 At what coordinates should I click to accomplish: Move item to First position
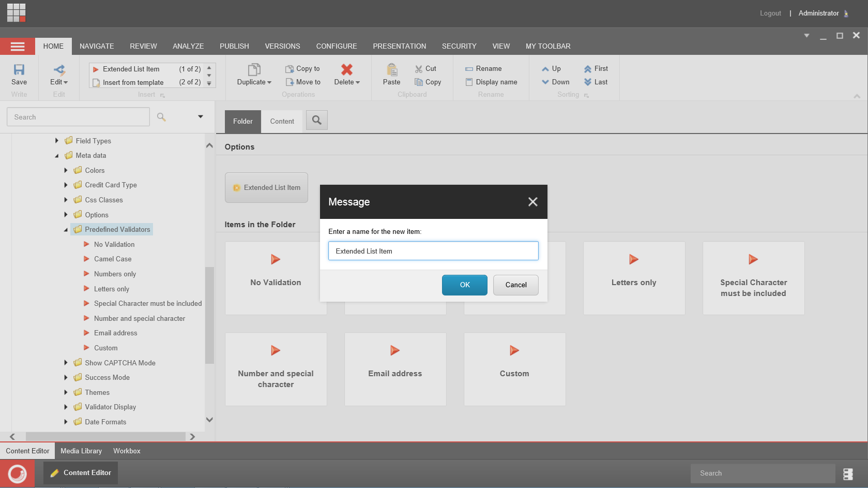(x=596, y=68)
